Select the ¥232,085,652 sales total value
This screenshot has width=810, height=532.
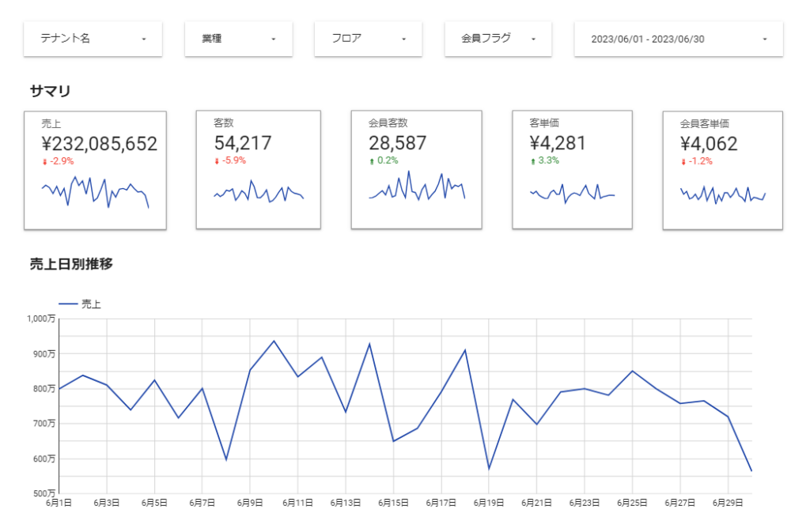[99, 144]
